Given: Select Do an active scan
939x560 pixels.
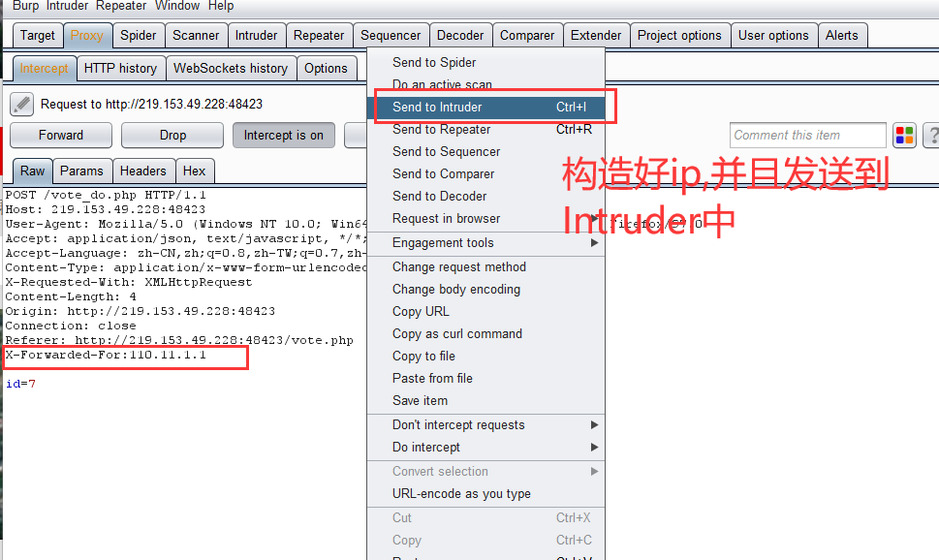Looking at the screenshot, I should coord(485,84).
